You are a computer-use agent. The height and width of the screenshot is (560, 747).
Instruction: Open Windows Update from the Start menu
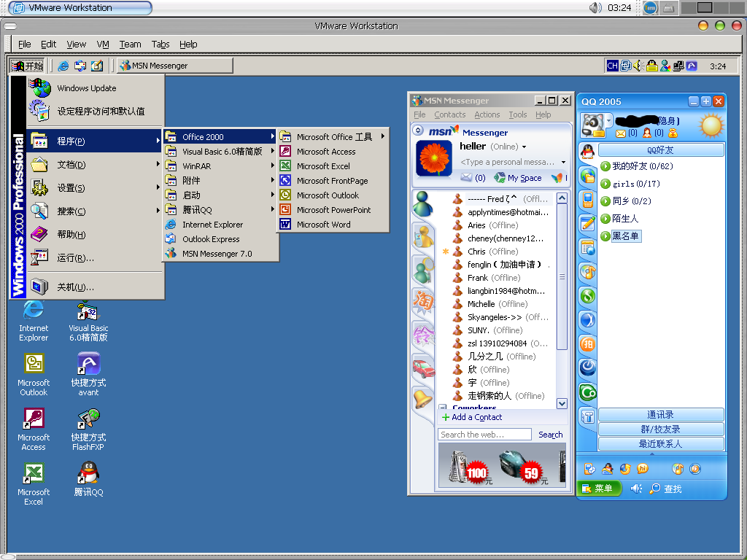(95, 88)
